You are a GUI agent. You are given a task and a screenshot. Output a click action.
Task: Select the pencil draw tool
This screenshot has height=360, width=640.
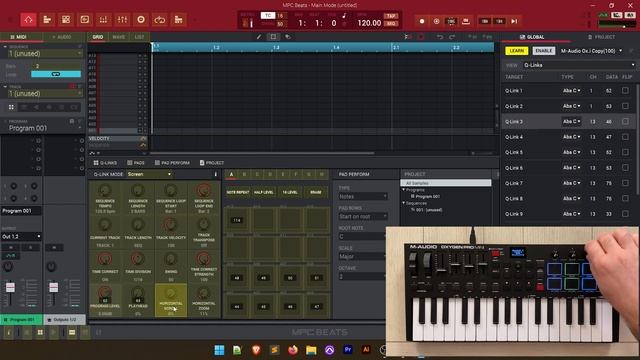click(x=259, y=37)
